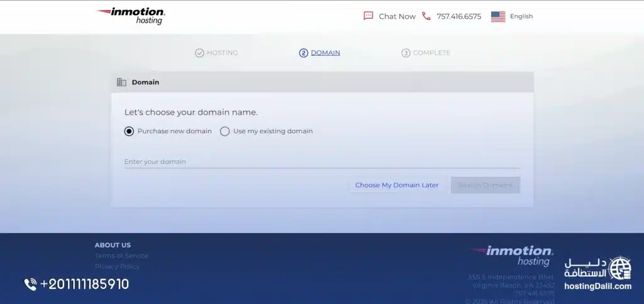Go to the COMPLETE step

[431, 53]
